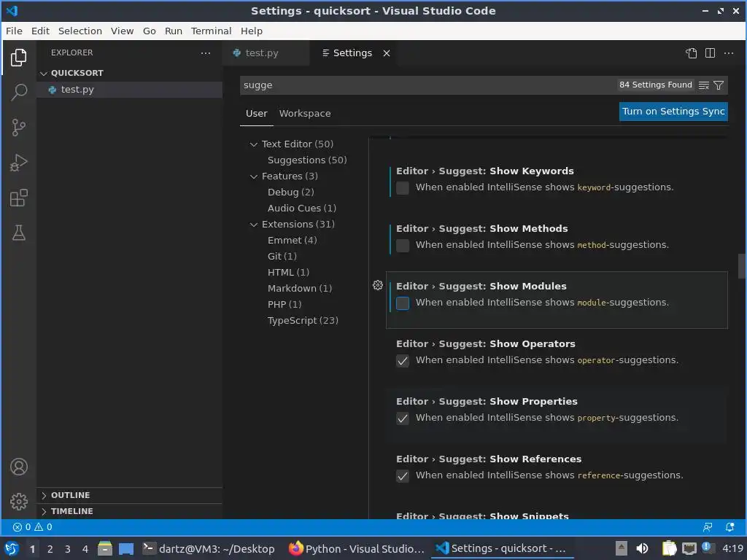Clear the settings search input icon
Image resolution: width=747 pixels, height=560 pixels.
[704, 85]
